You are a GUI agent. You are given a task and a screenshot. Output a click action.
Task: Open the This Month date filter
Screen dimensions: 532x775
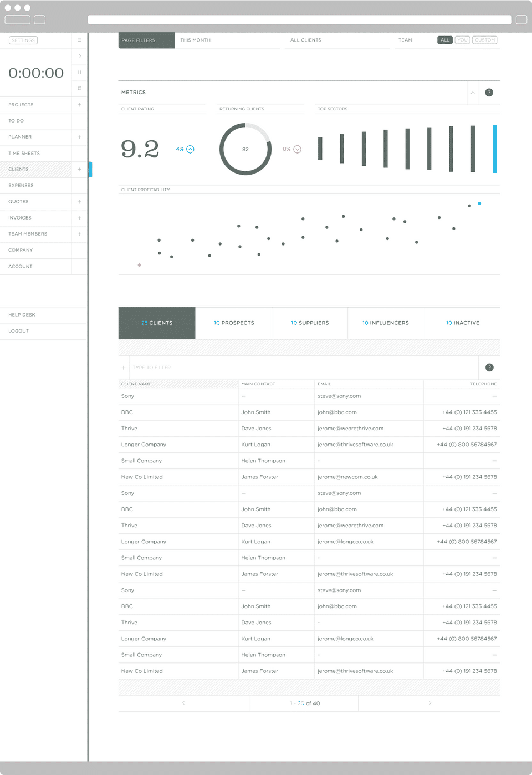228,40
